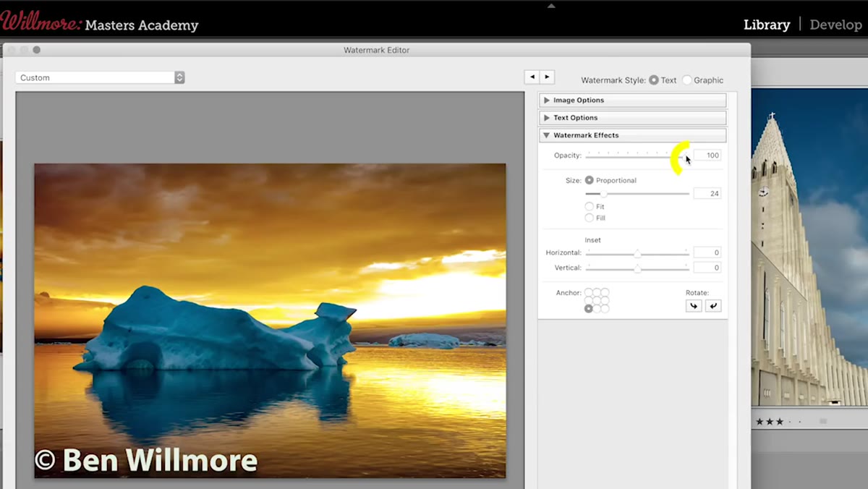Toggle the top panel with the black triangle
The height and width of the screenshot is (489, 868).
[x=552, y=5]
